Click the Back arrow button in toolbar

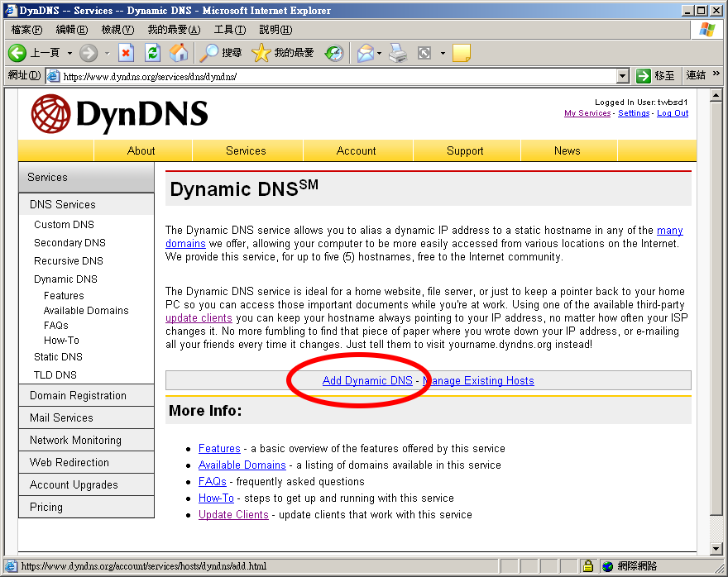(18, 53)
